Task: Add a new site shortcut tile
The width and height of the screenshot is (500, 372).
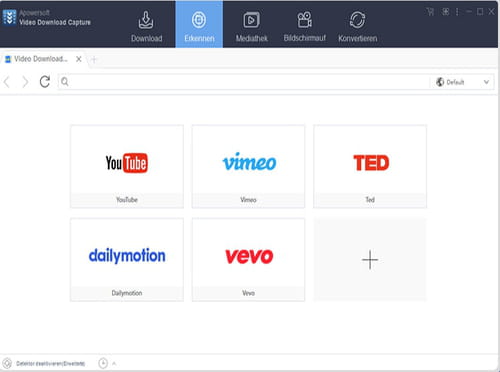Action: pos(370,260)
